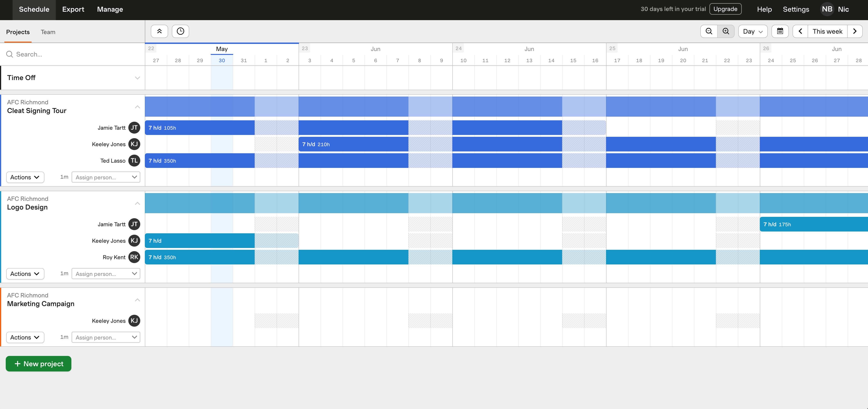Screen dimensions: 868x409
Task: Open the Export menu
Action: (x=73, y=9)
